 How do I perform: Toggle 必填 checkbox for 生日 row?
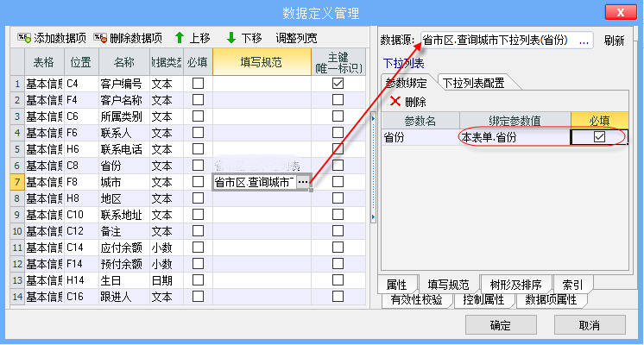[x=198, y=280]
